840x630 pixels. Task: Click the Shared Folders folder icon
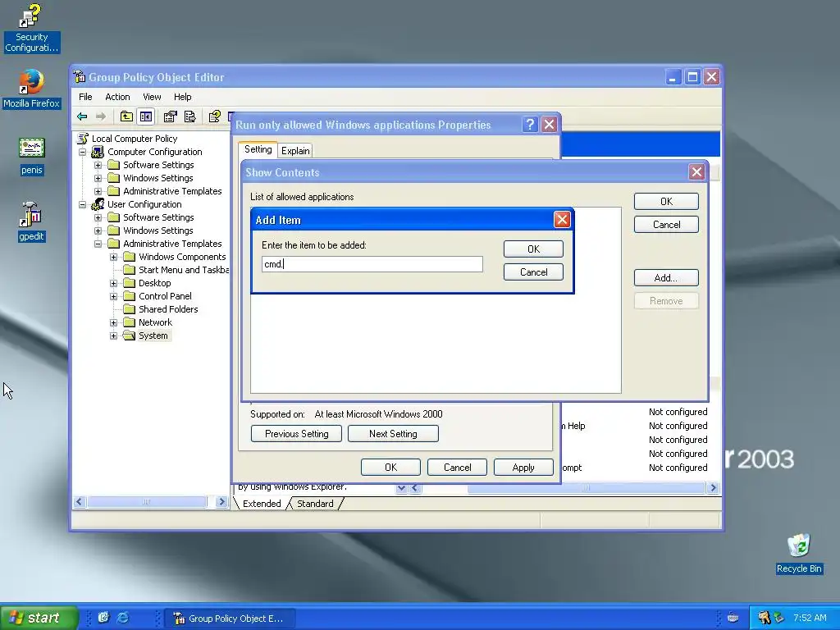pyautogui.click(x=129, y=309)
